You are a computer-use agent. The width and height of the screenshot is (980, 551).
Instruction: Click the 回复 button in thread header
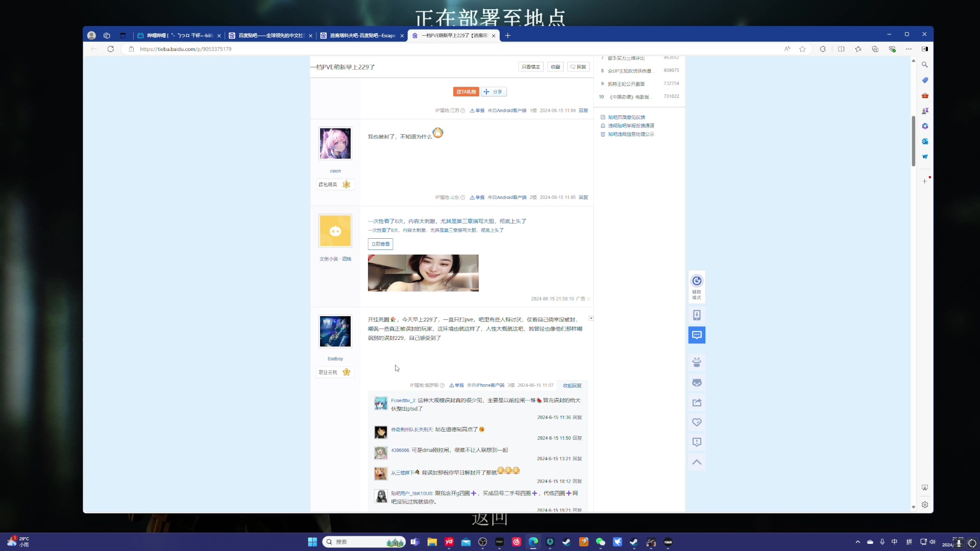click(578, 67)
